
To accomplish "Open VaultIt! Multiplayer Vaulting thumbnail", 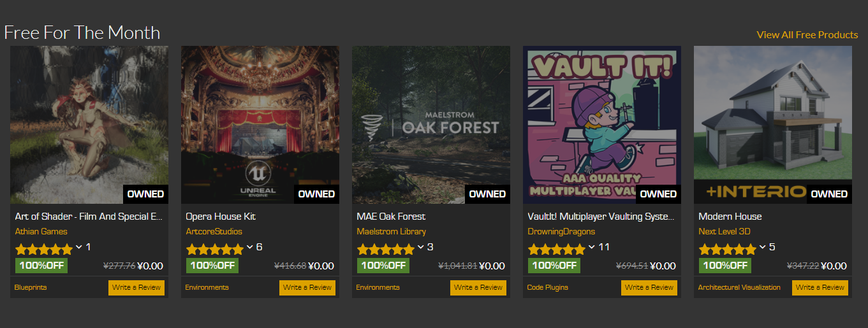I will (x=602, y=125).
